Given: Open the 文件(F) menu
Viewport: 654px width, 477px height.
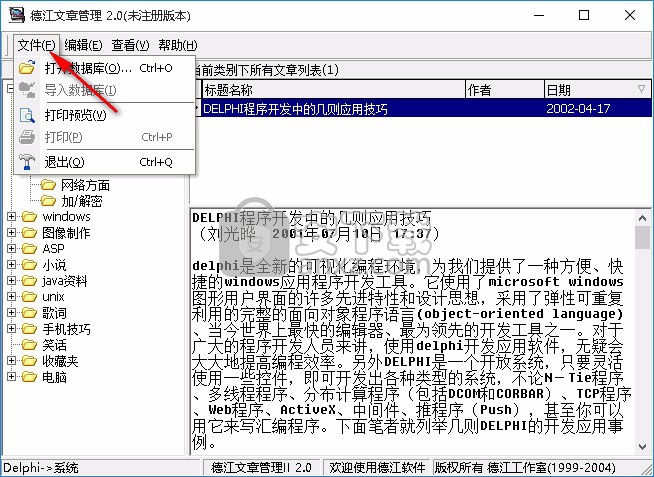Looking at the screenshot, I should click(36, 45).
